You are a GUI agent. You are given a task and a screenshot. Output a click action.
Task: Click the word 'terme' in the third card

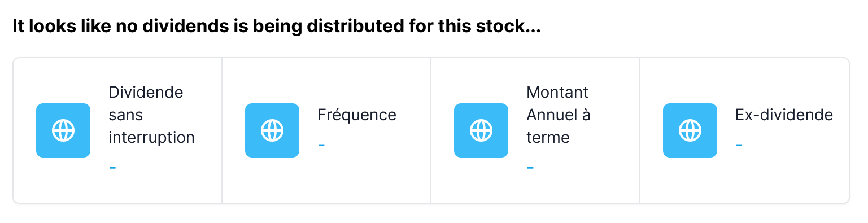(548, 137)
